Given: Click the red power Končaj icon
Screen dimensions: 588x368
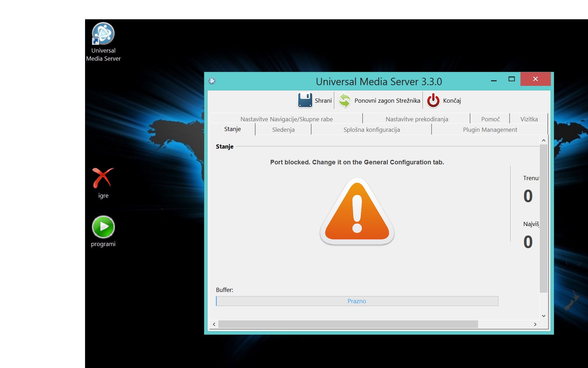Looking at the screenshot, I should click(x=433, y=100).
